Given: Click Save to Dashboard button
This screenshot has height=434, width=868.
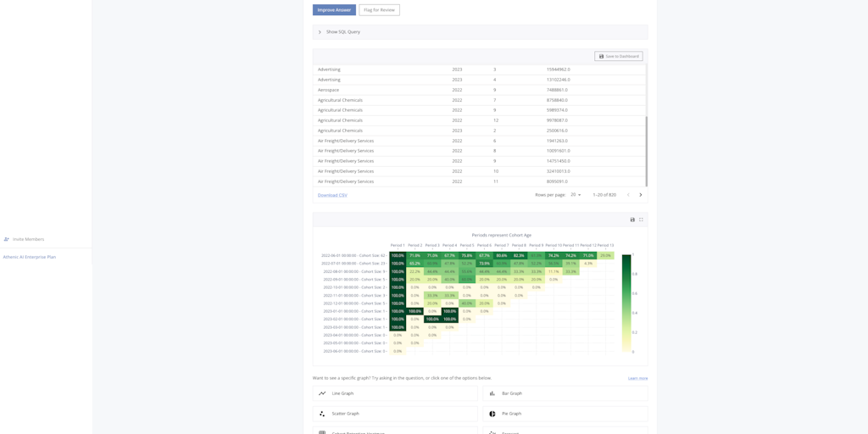Looking at the screenshot, I should click(x=618, y=56).
